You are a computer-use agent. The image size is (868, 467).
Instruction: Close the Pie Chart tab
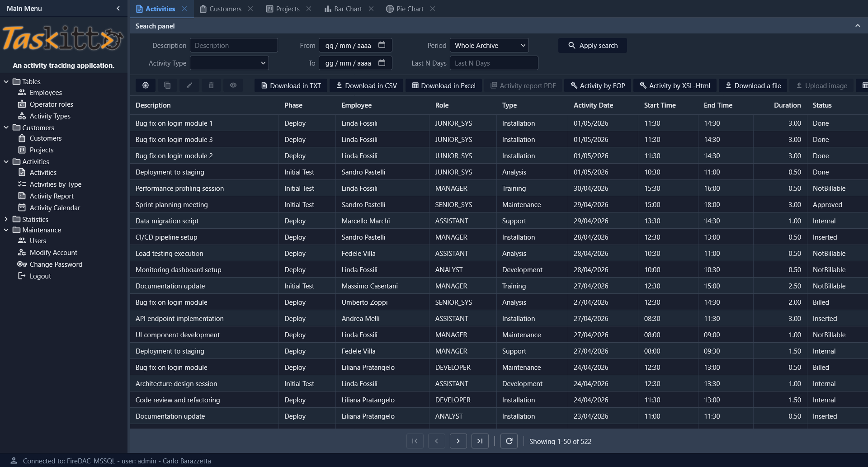[433, 9]
